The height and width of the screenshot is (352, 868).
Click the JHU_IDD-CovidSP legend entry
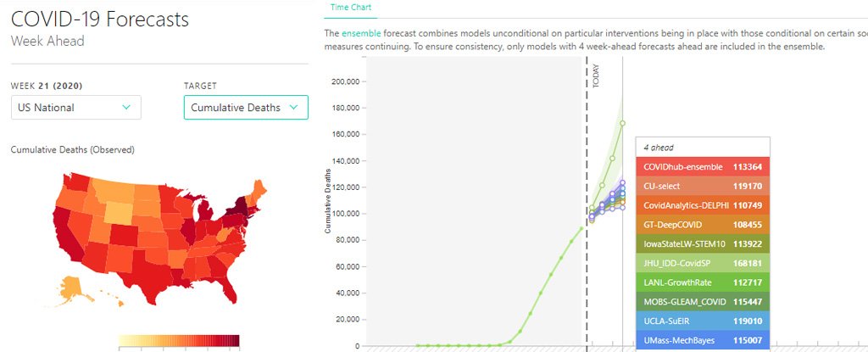click(x=703, y=263)
